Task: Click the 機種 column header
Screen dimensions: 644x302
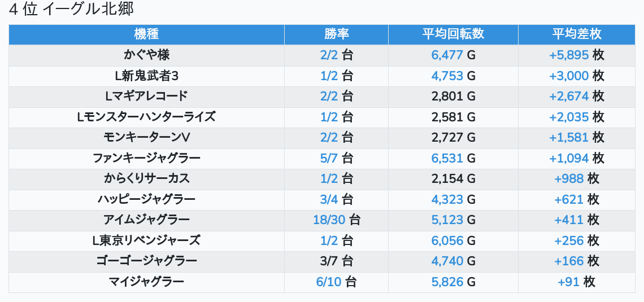Action: 146,34
